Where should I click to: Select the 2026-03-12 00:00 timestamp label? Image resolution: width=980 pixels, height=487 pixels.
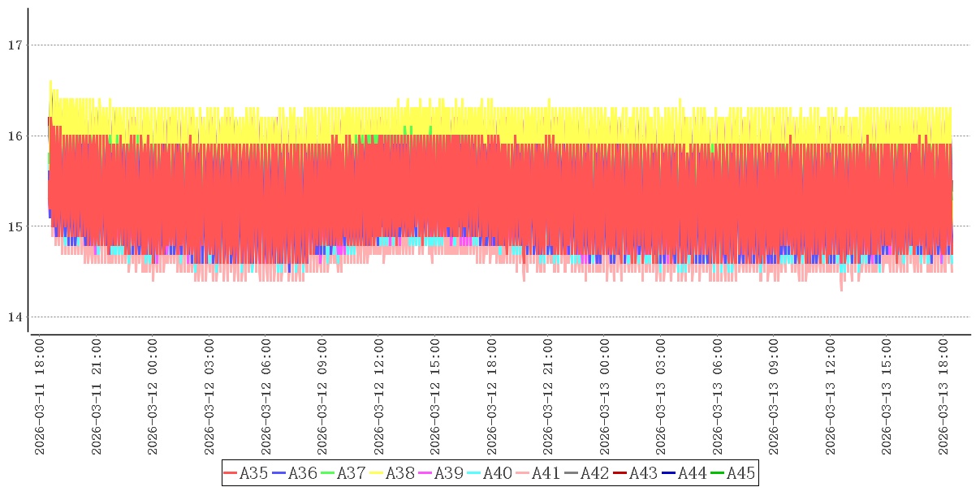[153, 398]
